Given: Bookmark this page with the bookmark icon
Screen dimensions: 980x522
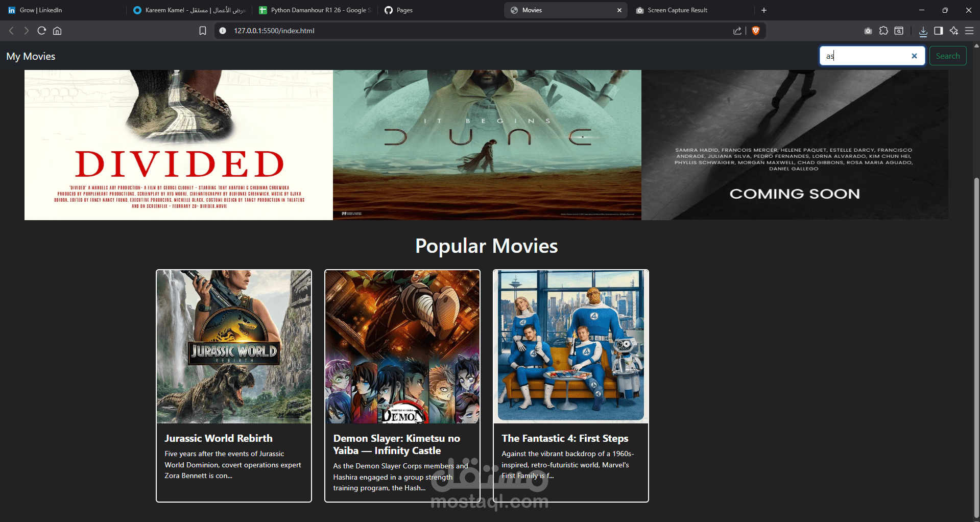Looking at the screenshot, I should pyautogui.click(x=203, y=31).
